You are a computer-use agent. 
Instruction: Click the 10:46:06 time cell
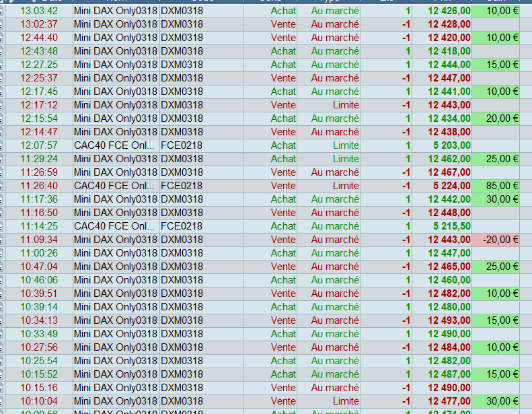(39, 280)
